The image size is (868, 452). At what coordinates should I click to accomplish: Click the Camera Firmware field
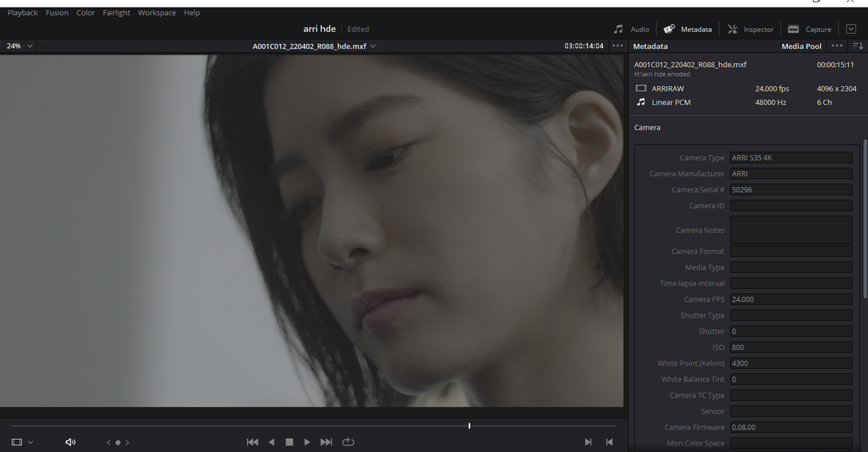point(791,428)
